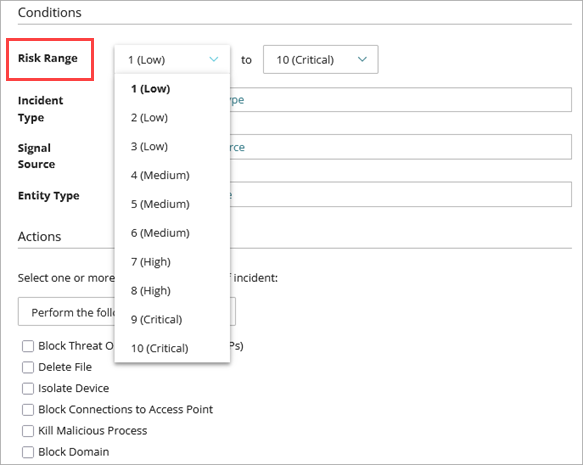Choose 3 (Low) from dropdown list

(x=172, y=146)
